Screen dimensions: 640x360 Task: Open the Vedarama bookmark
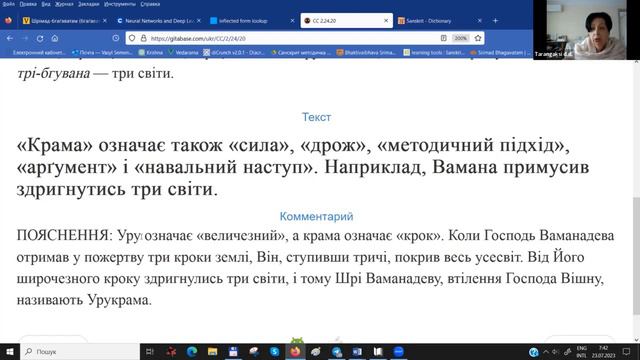point(183,52)
